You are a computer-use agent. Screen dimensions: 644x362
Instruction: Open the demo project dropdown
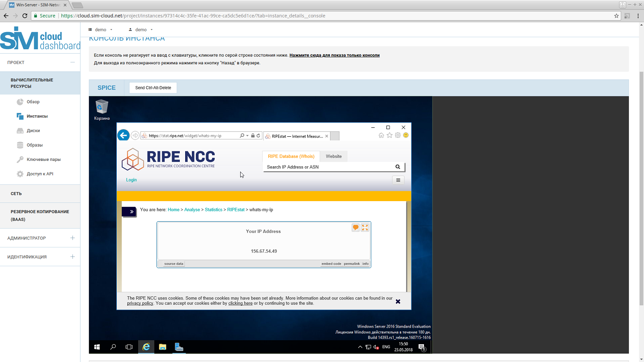point(101,29)
